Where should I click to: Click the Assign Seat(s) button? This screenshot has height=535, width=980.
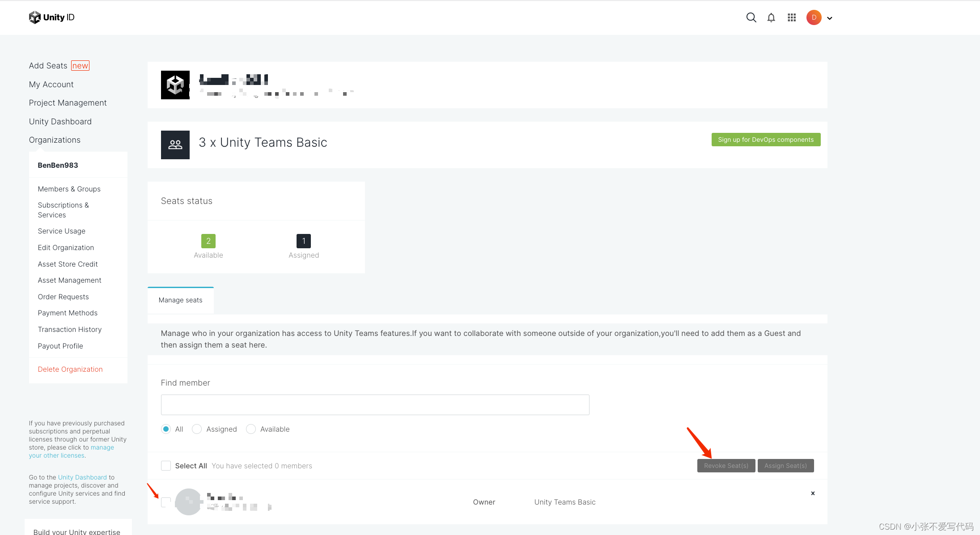785,466
